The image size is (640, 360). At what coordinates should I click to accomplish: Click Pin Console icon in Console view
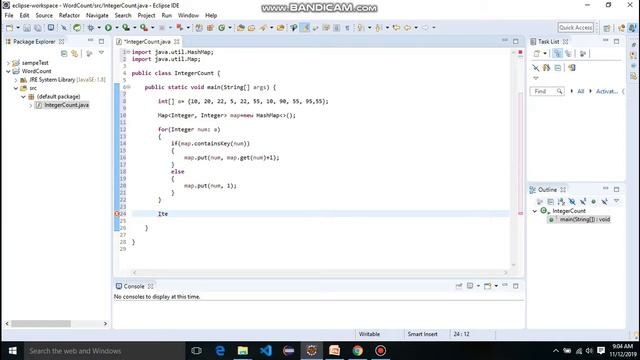point(459,286)
